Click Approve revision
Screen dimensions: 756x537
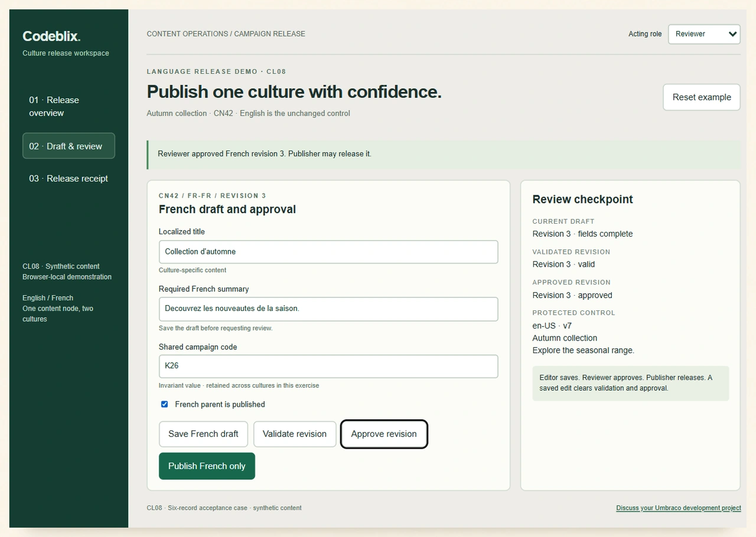click(384, 434)
